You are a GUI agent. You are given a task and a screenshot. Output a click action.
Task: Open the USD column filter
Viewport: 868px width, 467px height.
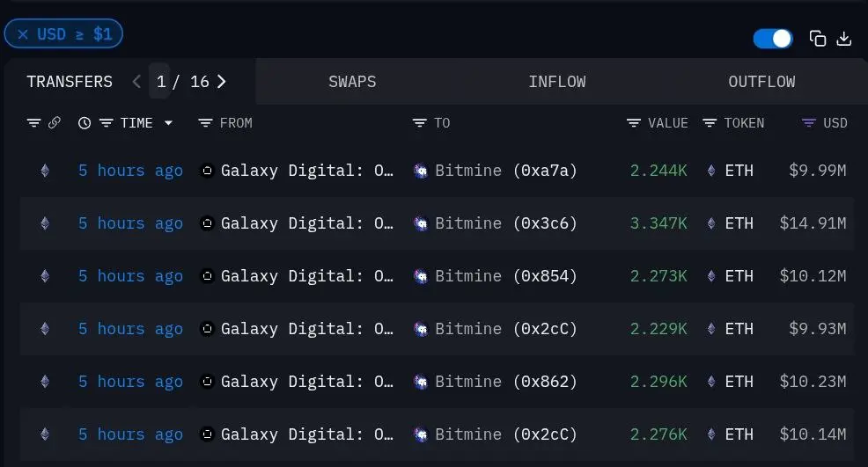click(809, 123)
